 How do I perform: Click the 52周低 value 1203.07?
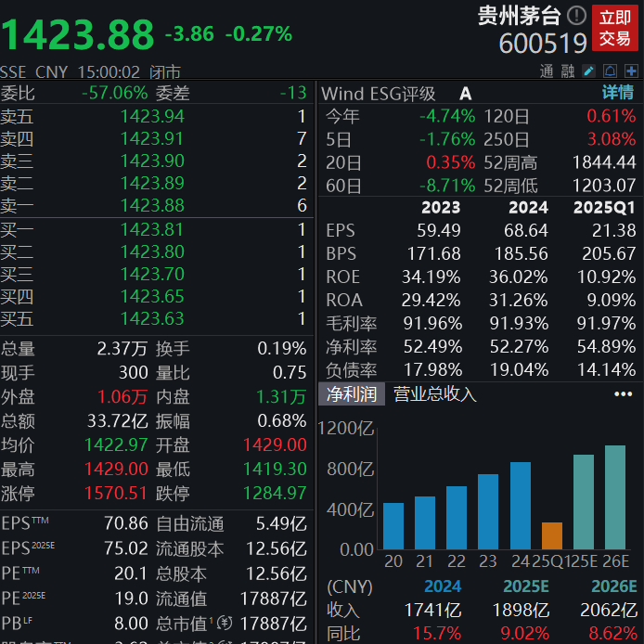tap(604, 186)
